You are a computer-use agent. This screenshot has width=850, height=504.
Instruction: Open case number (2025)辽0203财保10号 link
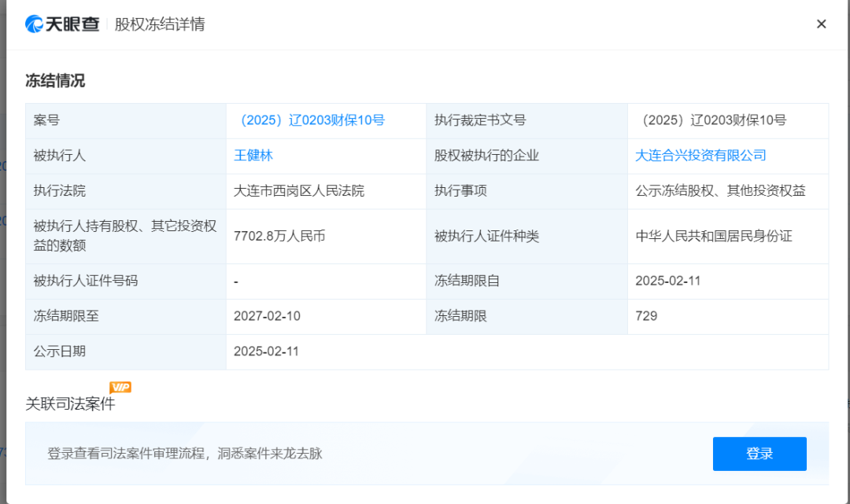(309, 120)
